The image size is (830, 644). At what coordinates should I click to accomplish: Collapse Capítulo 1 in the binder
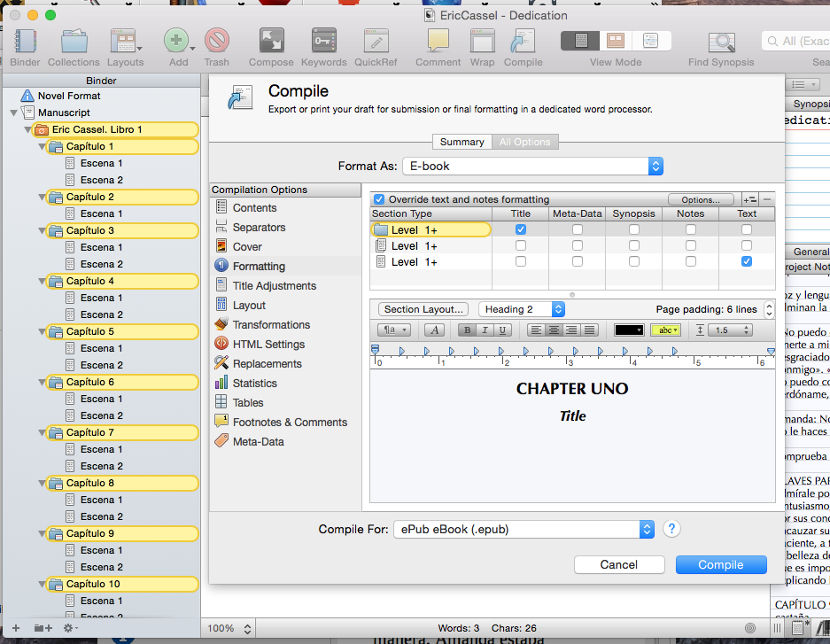click(42, 146)
